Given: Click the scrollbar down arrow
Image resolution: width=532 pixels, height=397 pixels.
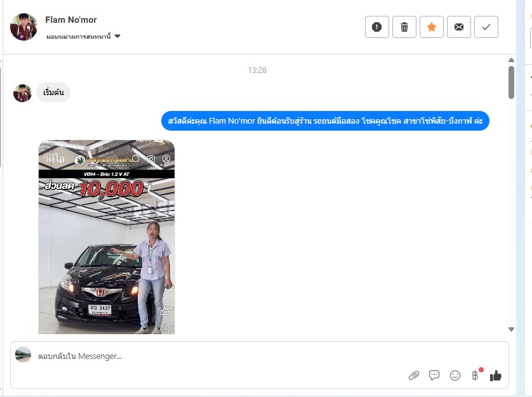Looking at the screenshot, I should coord(512,329).
